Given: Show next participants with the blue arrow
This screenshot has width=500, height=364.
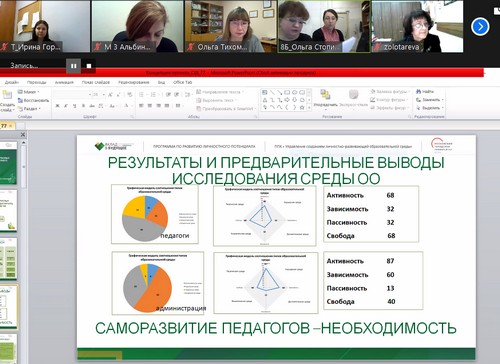Looking at the screenshot, I should (480, 27).
